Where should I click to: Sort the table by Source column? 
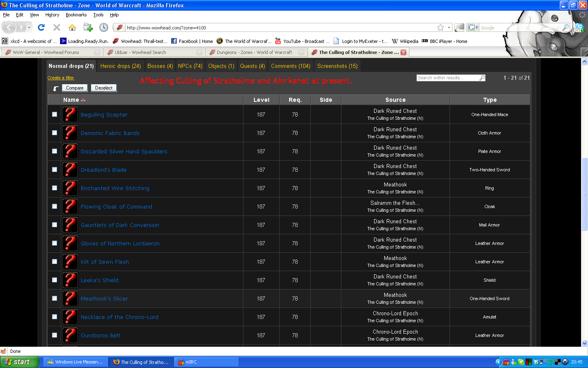[395, 100]
